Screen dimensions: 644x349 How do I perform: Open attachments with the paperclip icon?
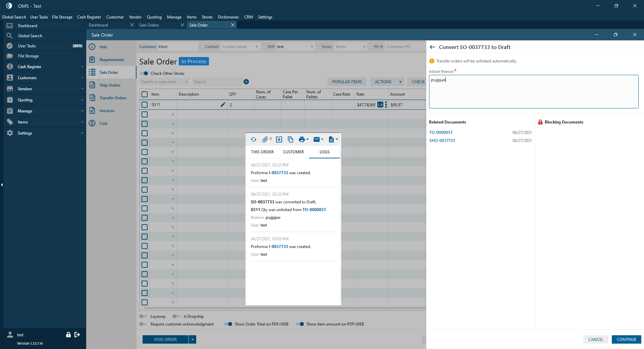(265, 140)
